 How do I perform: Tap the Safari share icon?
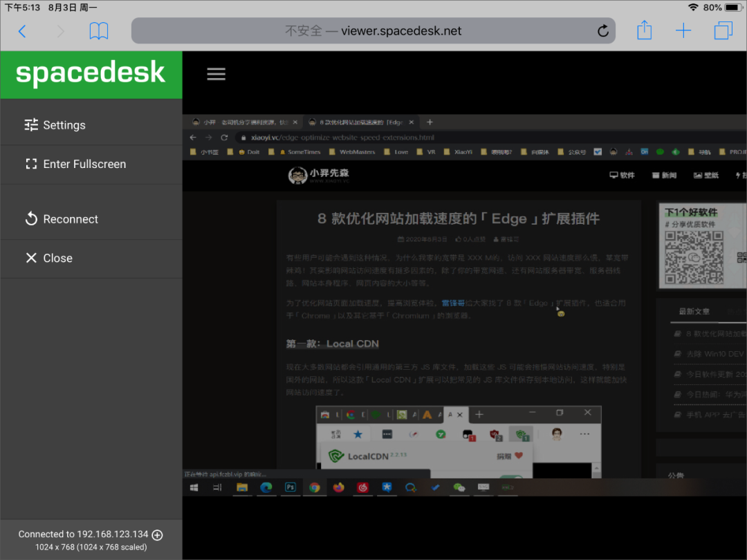pos(644,30)
